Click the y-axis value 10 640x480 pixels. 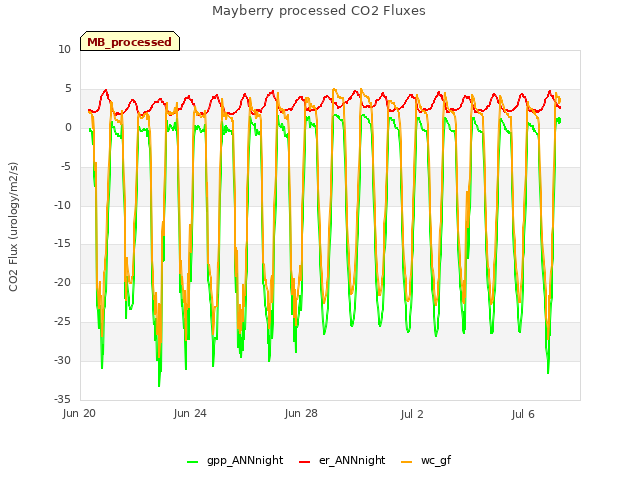point(64,50)
